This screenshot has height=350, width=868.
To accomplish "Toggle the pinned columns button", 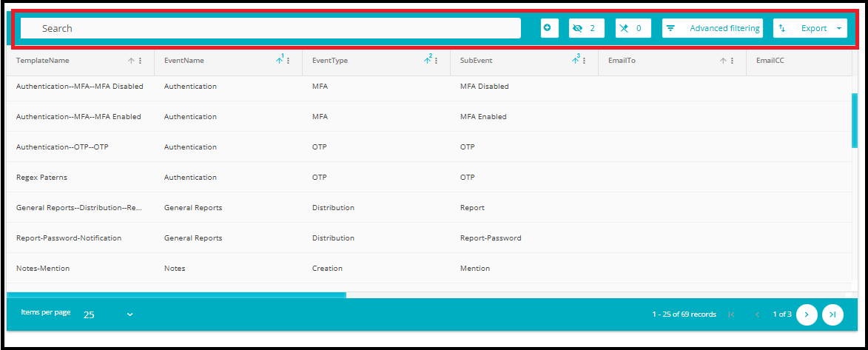I will (x=633, y=28).
